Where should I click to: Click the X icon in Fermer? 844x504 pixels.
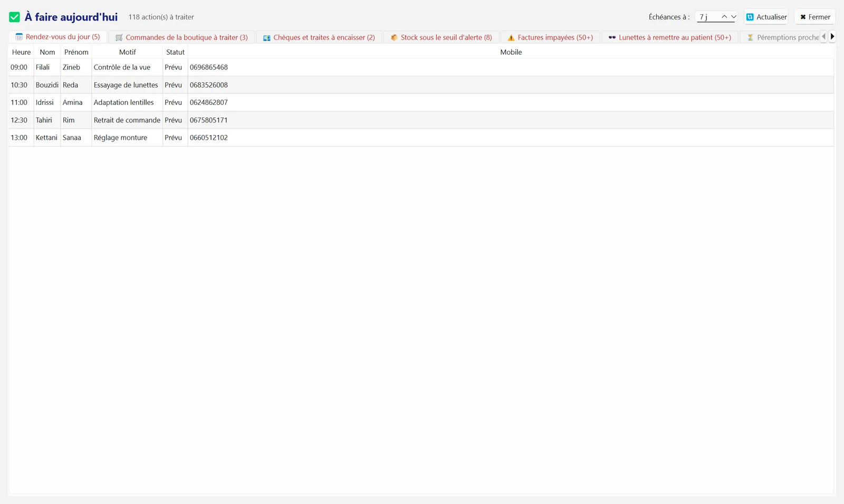pyautogui.click(x=803, y=17)
